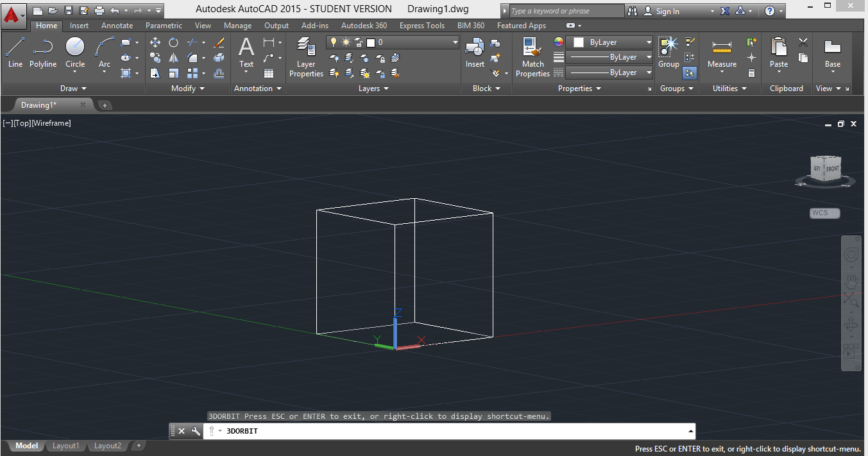Open the lineweight ByLayer dropdown
This screenshot has height=456, width=868.
click(609, 57)
